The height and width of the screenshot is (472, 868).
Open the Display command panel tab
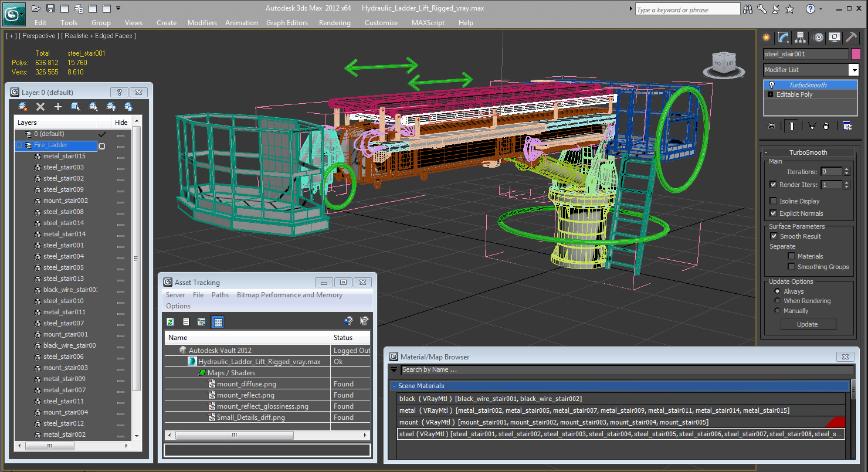click(x=835, y=38)
